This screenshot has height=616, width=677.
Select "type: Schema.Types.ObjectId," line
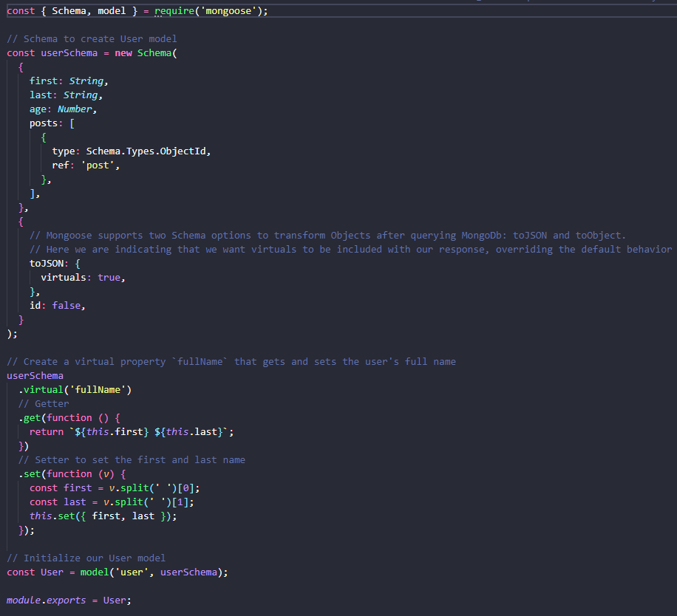[132, 151]
